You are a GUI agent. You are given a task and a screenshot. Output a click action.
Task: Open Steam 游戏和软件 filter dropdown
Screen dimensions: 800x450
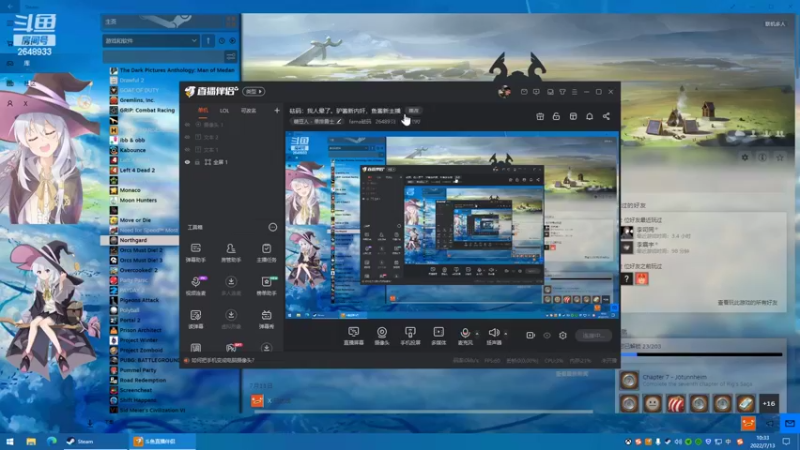(151, 40)
